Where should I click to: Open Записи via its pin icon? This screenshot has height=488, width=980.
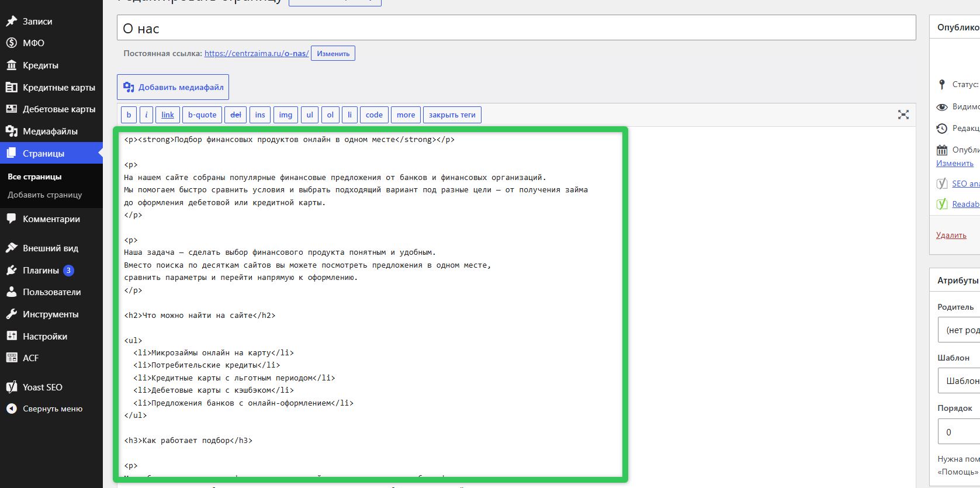tap(11, 22)
